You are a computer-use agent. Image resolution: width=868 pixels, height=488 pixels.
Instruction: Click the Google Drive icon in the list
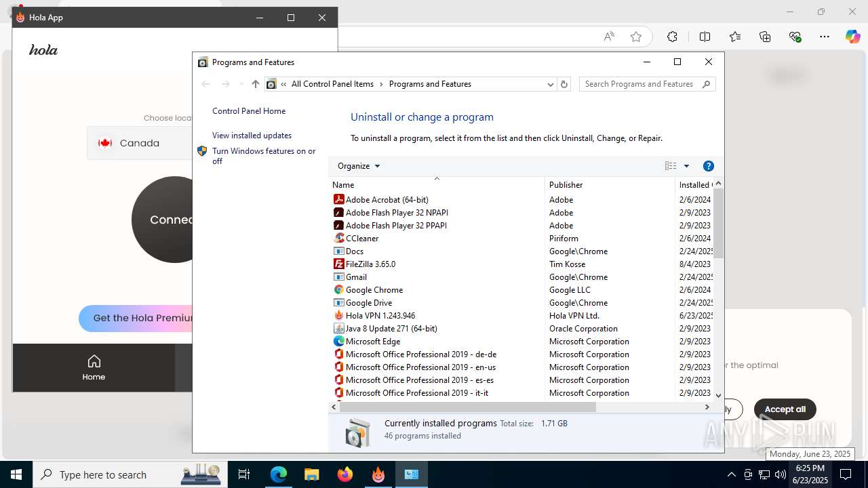(339, 302)
